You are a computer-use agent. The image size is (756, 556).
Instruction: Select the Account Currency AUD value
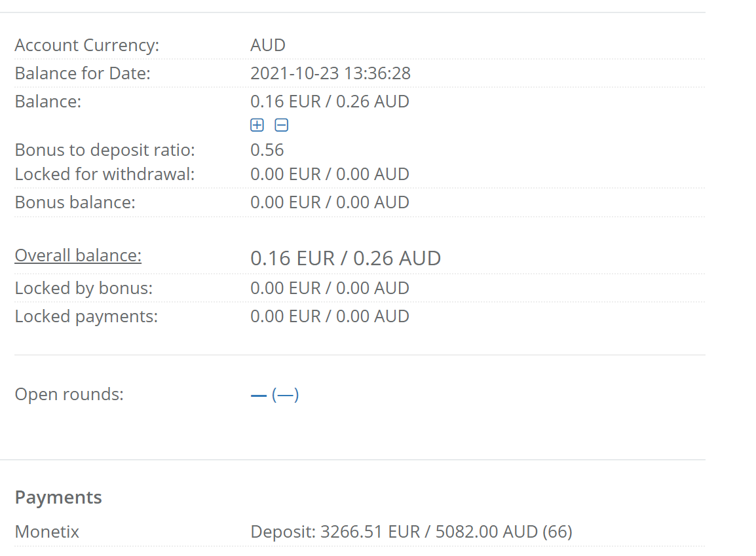tap(268, 45)
